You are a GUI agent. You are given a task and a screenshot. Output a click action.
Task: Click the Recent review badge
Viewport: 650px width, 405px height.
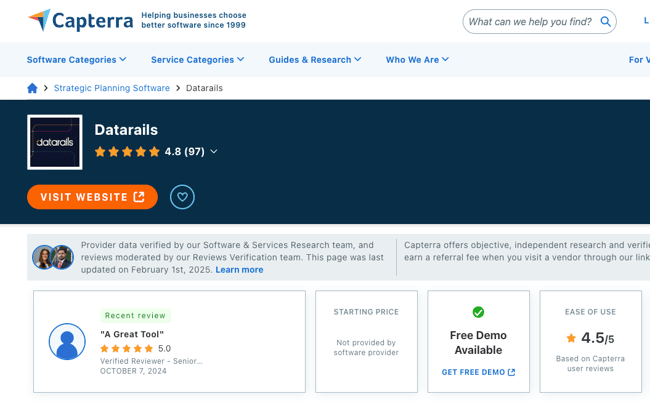point(135,315)
